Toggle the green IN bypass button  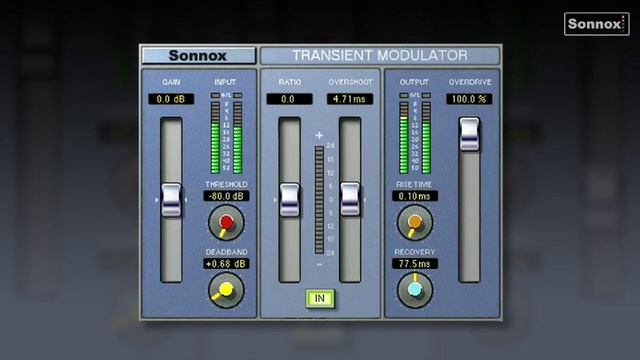[x=320, y=299]
